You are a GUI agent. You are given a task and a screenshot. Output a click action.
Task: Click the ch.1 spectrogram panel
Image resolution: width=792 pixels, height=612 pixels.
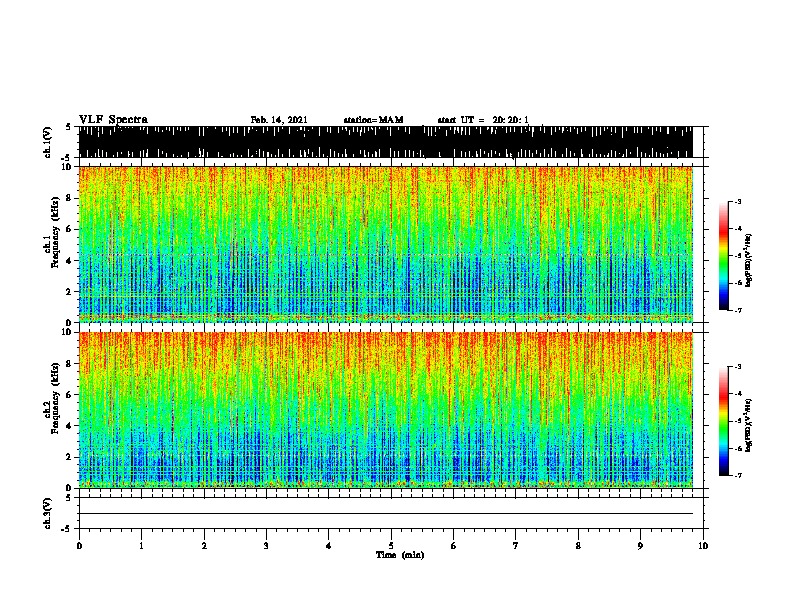(x=385, y=244)
